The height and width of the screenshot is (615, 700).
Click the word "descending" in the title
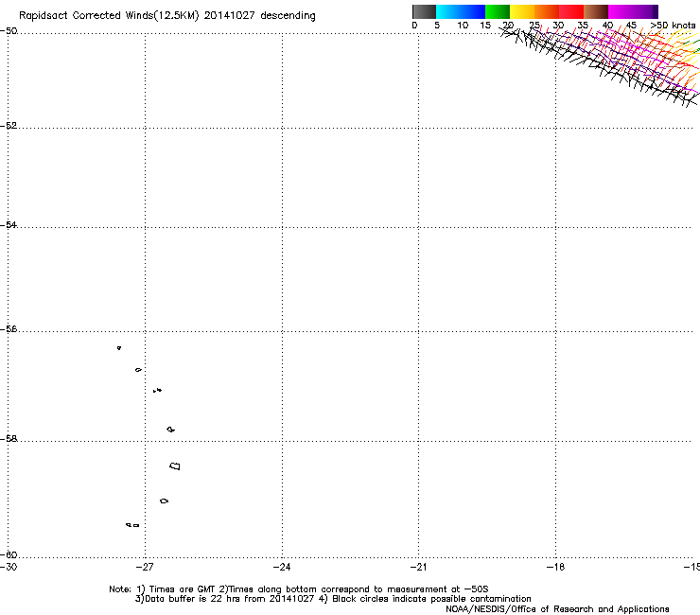tap(288, 16)
